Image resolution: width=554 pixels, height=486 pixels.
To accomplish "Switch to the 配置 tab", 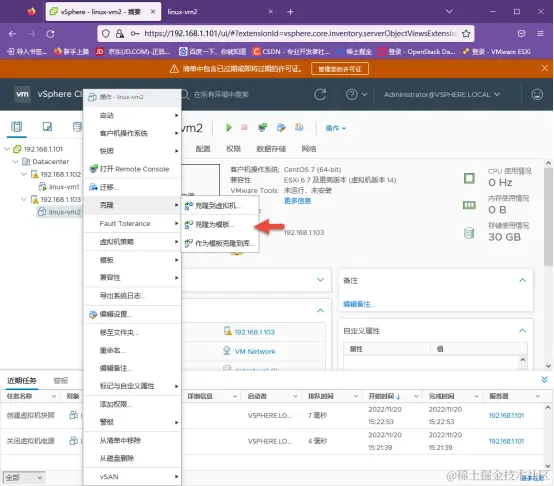I will (203, 149).
